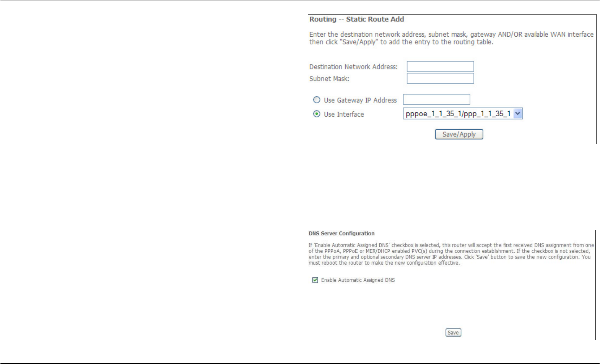
Task: Click the Subnet Mask input field
Action: point(440,78)
